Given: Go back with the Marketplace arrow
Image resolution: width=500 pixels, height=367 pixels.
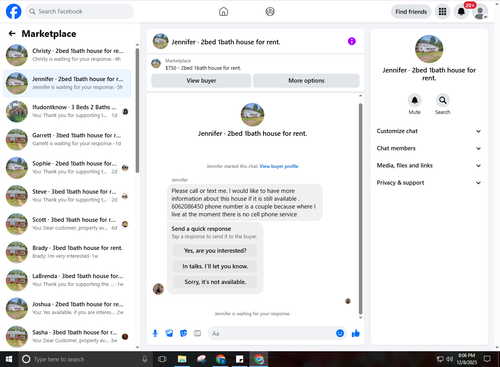Looking at the screenshot, I should pos(12,33).
